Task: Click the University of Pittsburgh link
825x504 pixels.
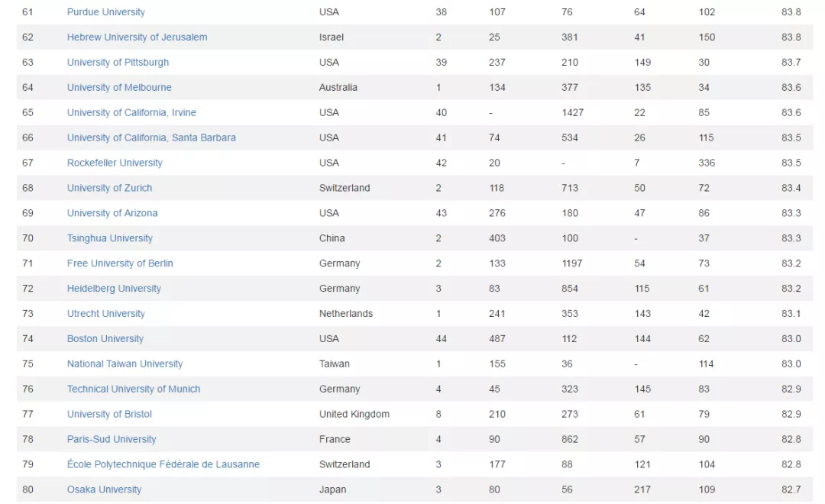Action: [x=118, y=62]
